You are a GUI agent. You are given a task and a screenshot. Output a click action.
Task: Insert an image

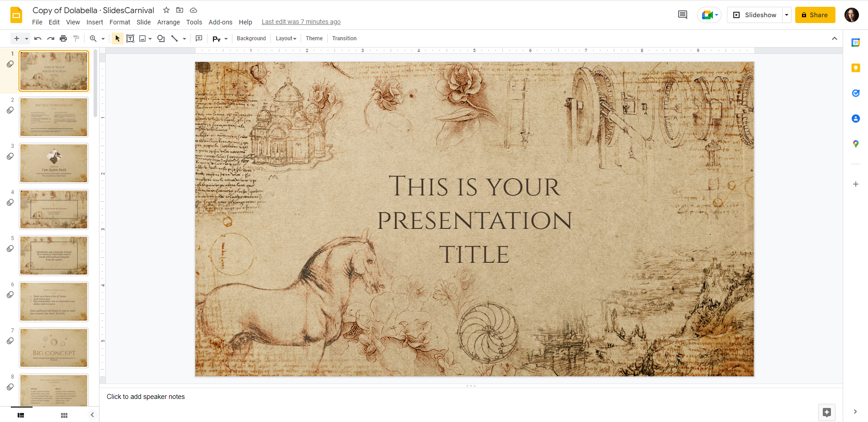[x=142, y=38]
